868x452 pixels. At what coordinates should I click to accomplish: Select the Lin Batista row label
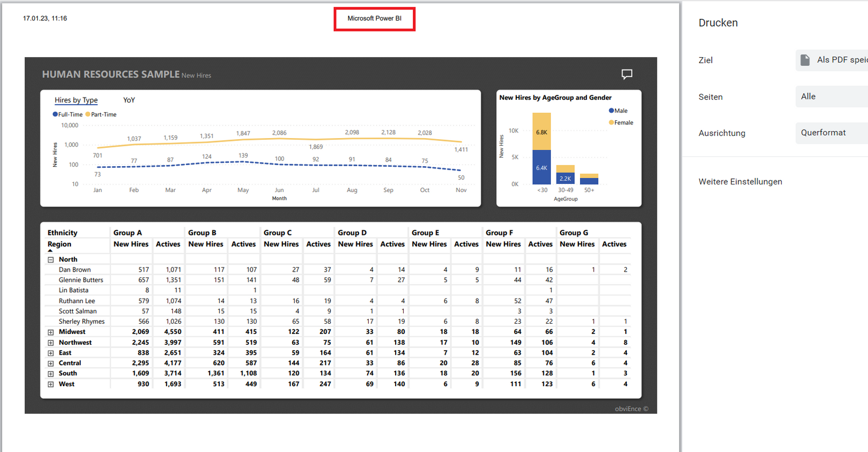[73, 290]
